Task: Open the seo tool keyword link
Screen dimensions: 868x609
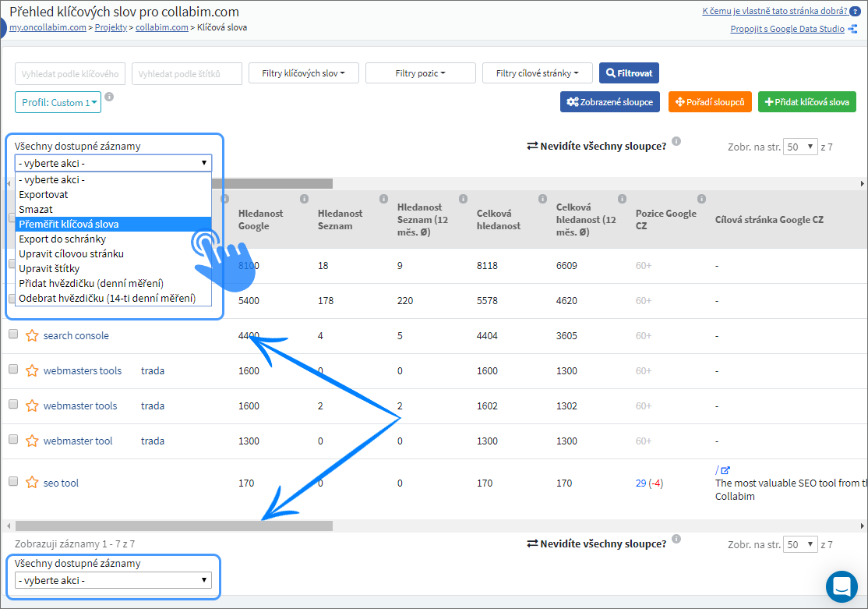Action: point(61,483)
